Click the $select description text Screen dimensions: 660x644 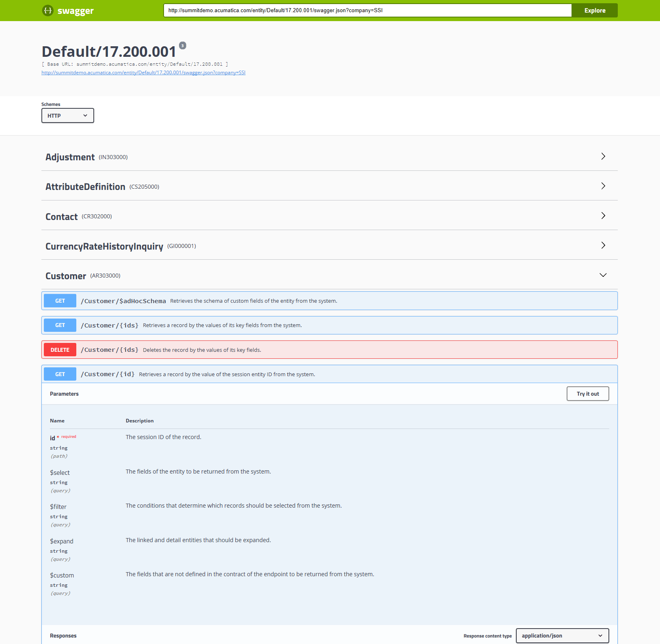(x=198, y=472)
